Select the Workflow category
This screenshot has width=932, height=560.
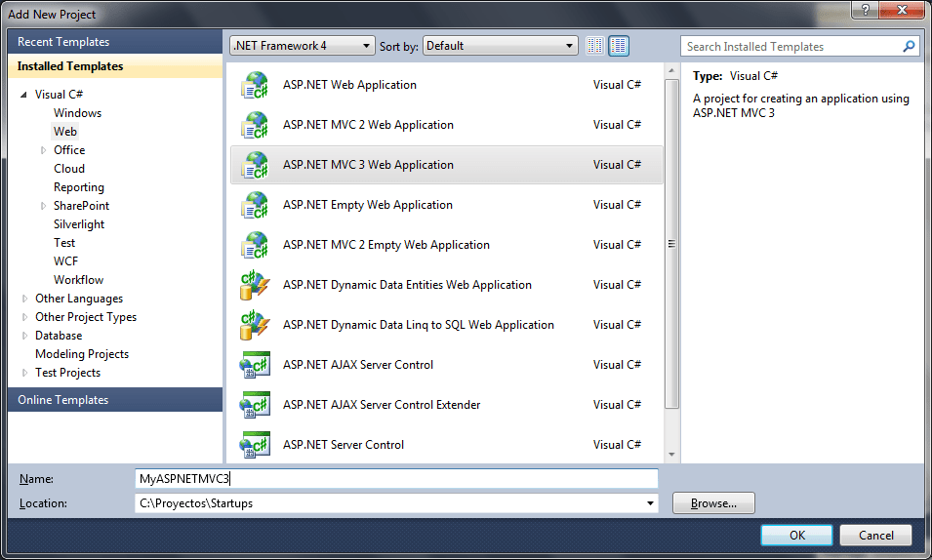pos(78,280)
